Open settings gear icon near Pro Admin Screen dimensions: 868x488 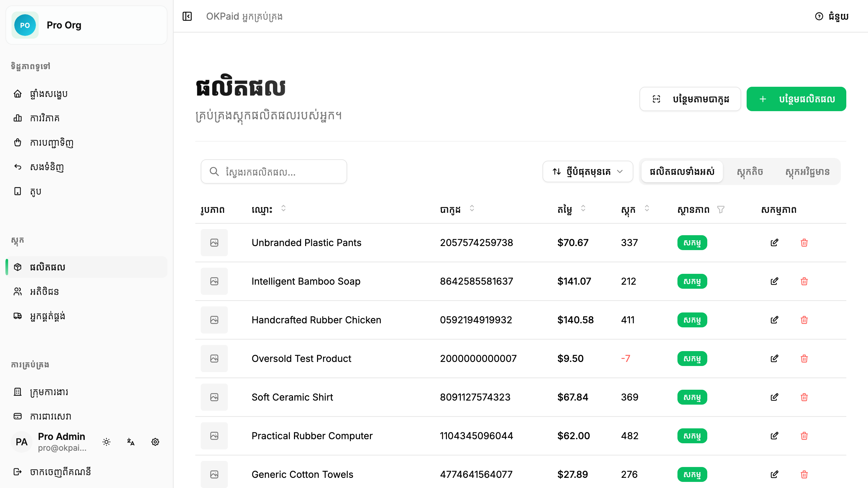[x=155, y=442]
